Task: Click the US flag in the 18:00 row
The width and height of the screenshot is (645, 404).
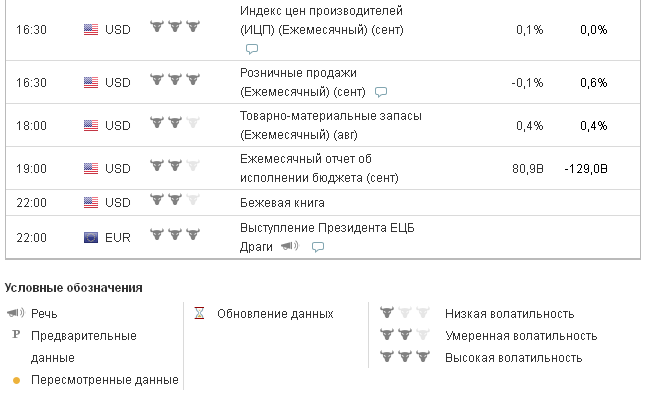Action: 91,126
